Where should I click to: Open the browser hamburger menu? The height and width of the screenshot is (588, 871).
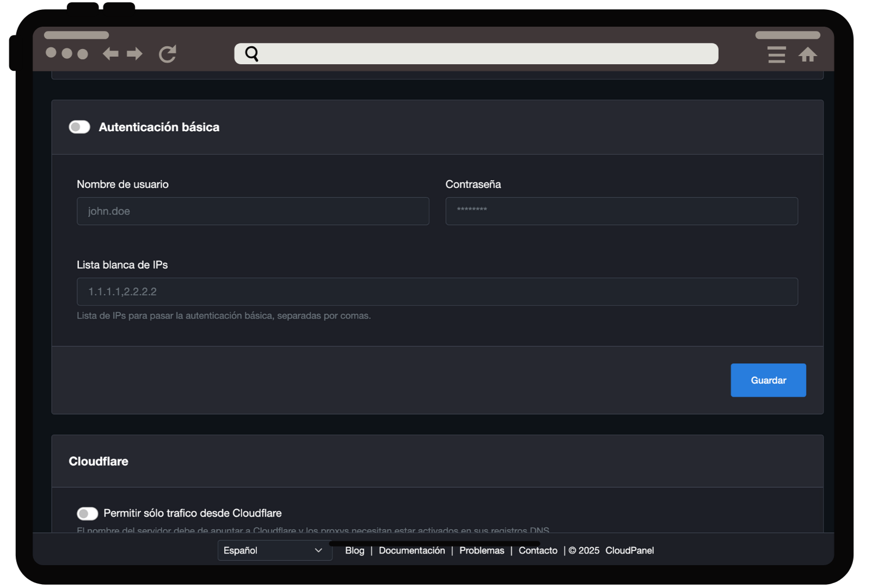coord(776,54)
